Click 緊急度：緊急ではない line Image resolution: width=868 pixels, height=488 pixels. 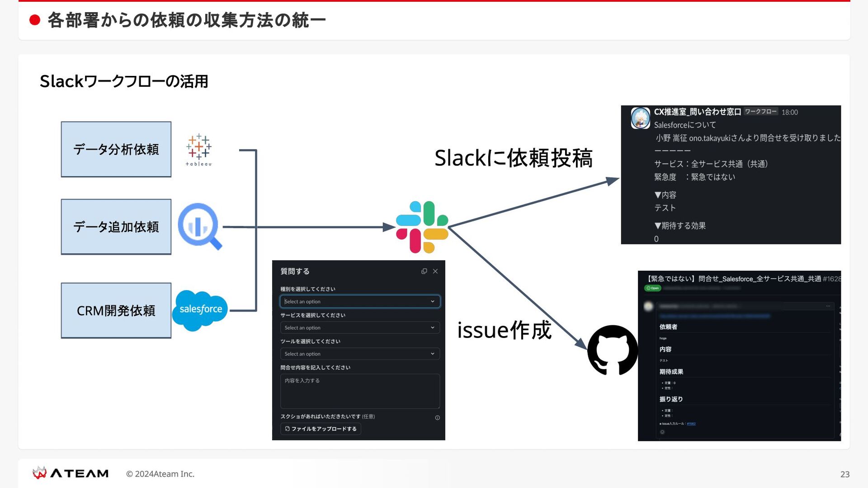pos(694,177)
